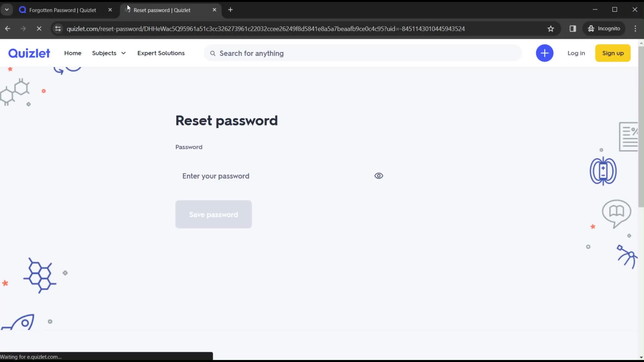Open the Subjects navigation expander
Screen dimensions: 644x362
point(123,53)
